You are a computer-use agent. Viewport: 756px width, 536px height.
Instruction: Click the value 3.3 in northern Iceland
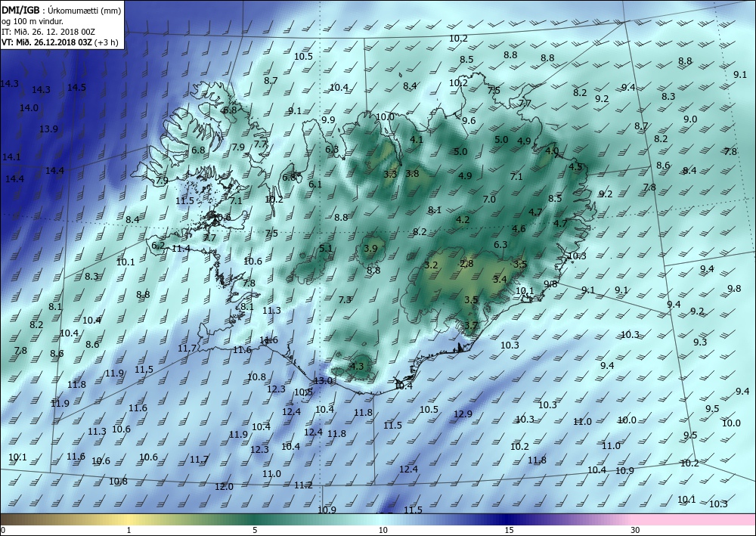tap(390, 174)
